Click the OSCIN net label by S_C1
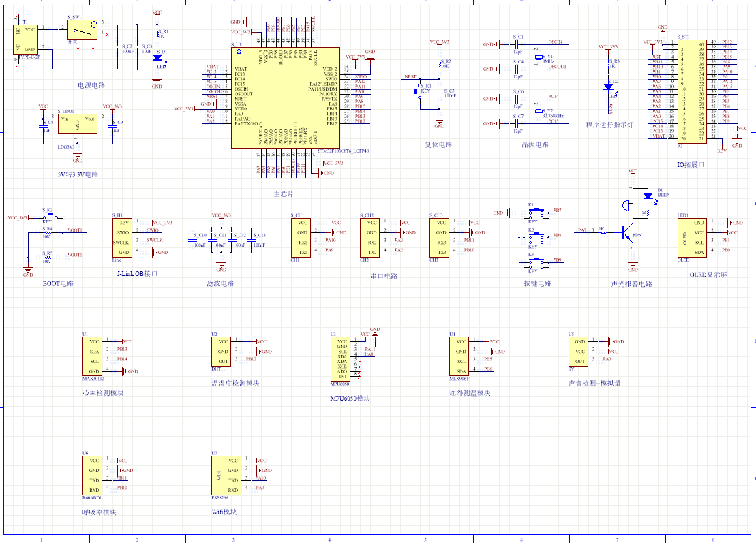 (556, 42)
